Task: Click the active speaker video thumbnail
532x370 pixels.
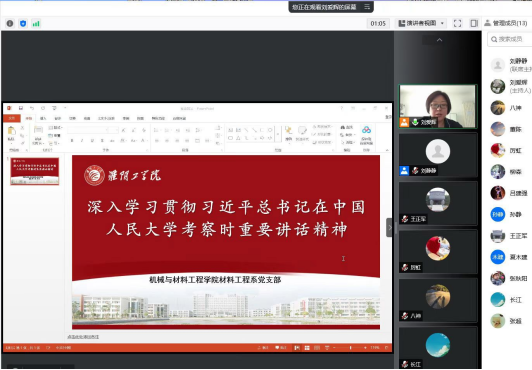Action: [x=438, y=106]
